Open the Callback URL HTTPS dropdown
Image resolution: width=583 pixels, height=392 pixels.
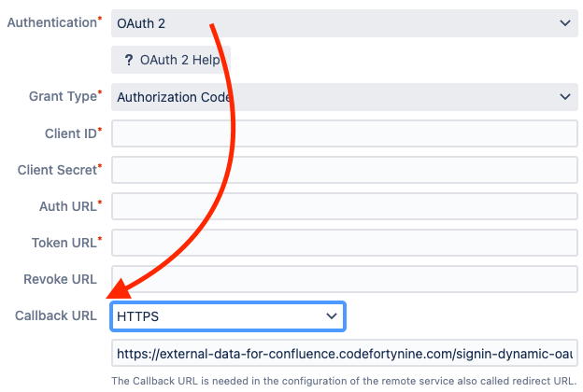(228, 316)
